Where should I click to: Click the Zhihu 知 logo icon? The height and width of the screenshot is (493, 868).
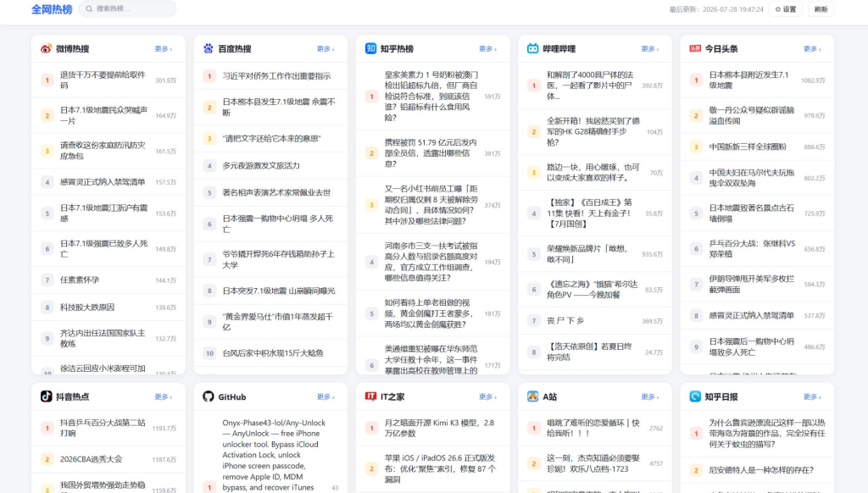click(x=370, y=48)
